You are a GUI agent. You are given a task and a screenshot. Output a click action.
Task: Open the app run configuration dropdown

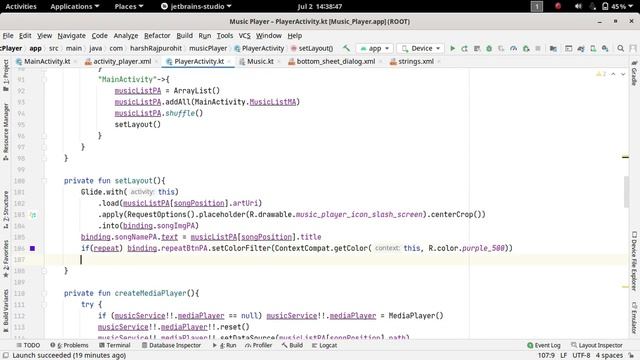(x=375, y=48)
